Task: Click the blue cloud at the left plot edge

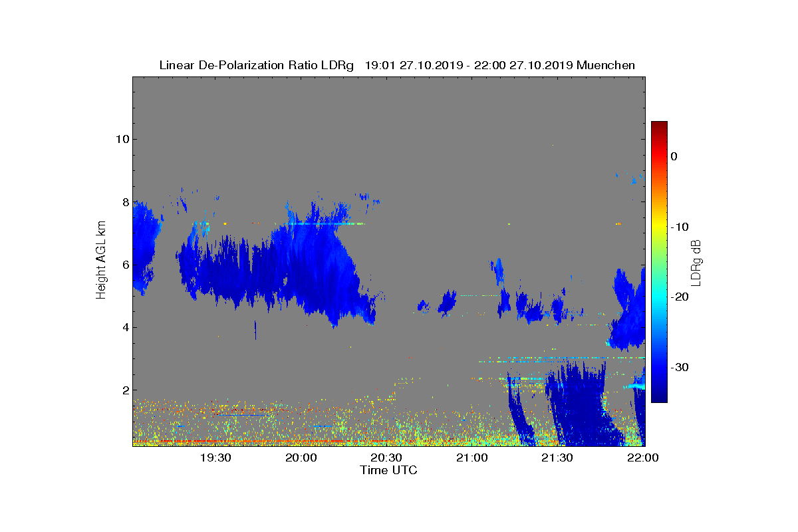Action: pos(143,246)
